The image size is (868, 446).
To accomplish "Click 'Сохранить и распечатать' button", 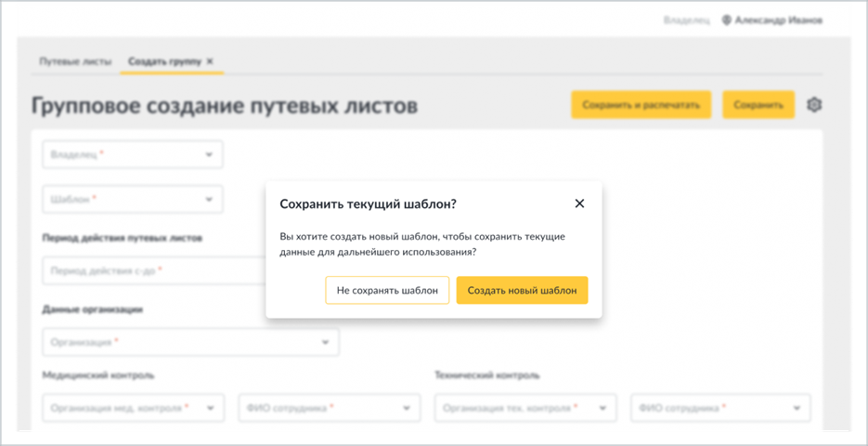I will 641,105.
